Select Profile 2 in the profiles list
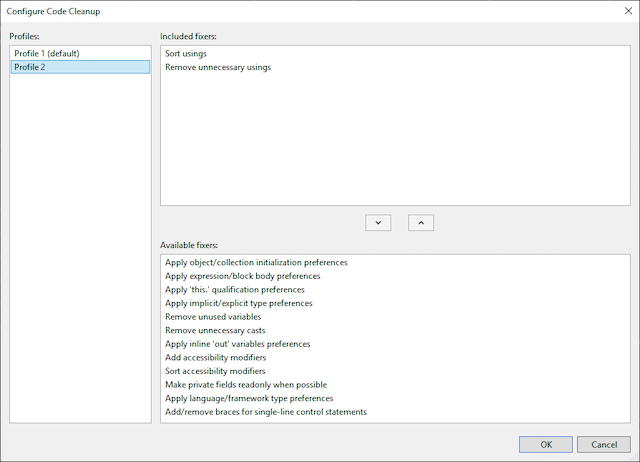The image size is (640, 462). [80, 67]
